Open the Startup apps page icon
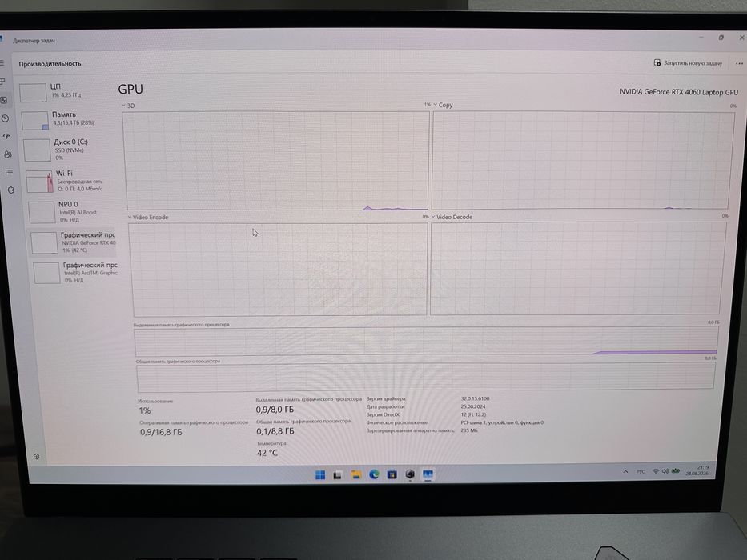 [6, 136]
